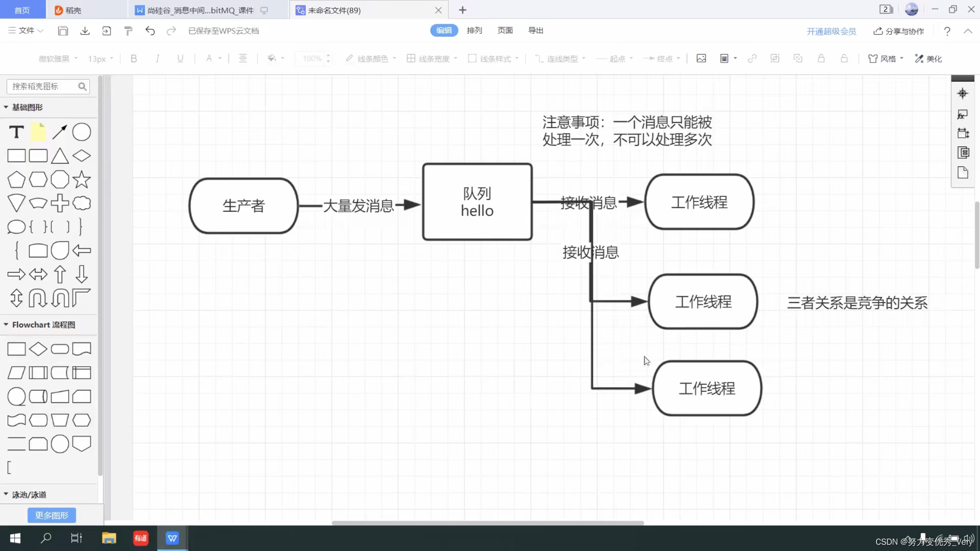Select the cross (plus) shape
The height and width of the screenshot is (551, 980).
tap(59, 203)
